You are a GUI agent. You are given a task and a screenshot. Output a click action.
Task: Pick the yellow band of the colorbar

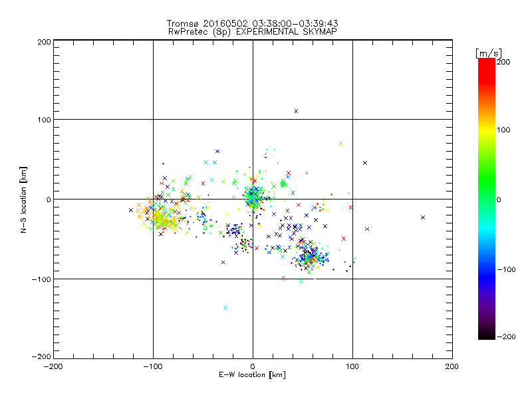tap(487, 130)
